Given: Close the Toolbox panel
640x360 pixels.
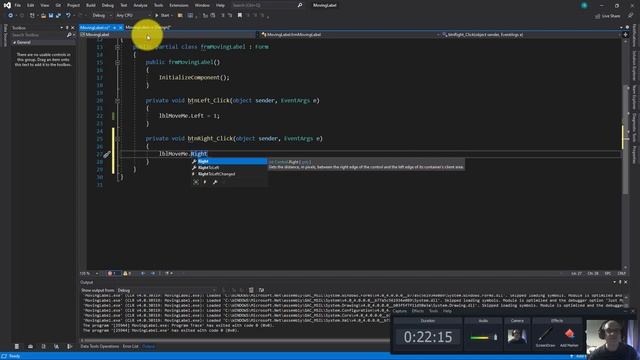Looking at the screenshot, I should (73, 28).
